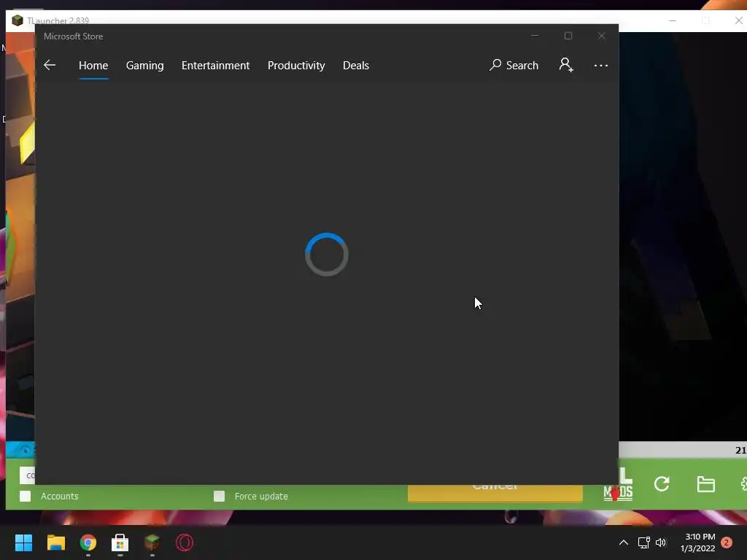Go back in Microsoft Store
This screenshot has height=560, width=747.
50,65
